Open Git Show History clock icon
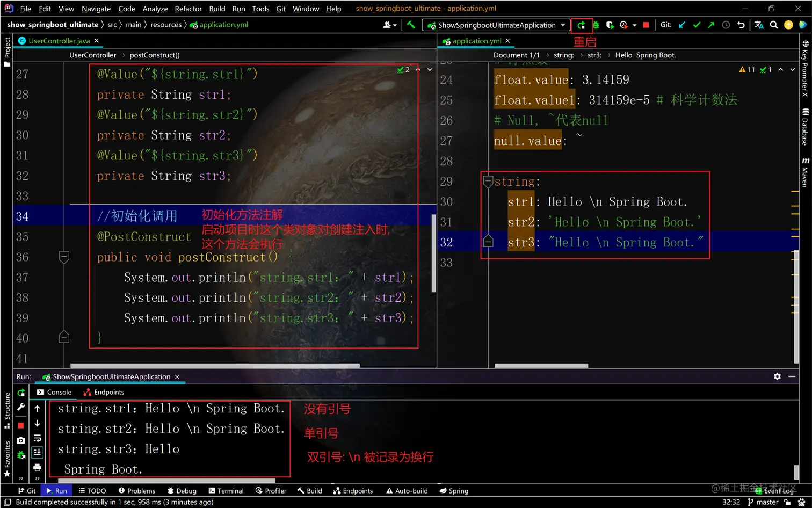This screenshot has height=508, width=812. point(726,25)
